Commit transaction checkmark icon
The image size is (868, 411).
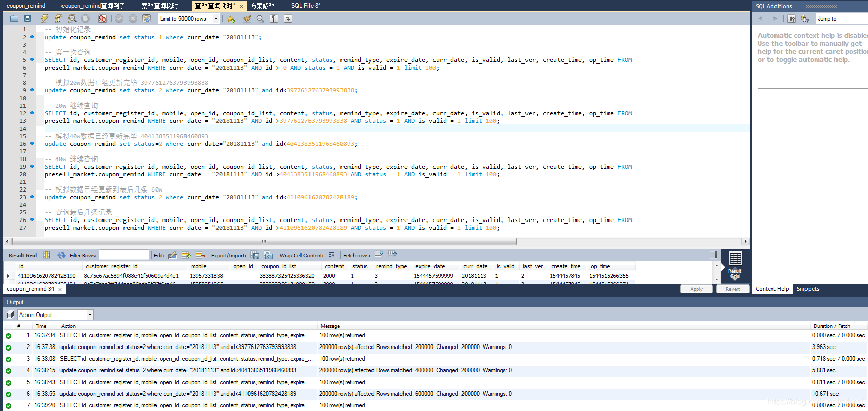[119, 19]
